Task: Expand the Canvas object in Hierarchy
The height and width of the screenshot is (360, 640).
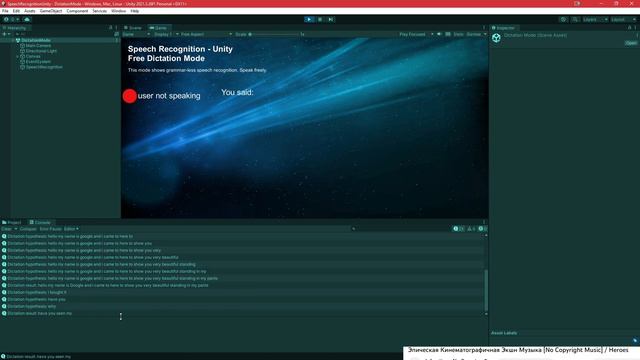Action: click(18, 56)
